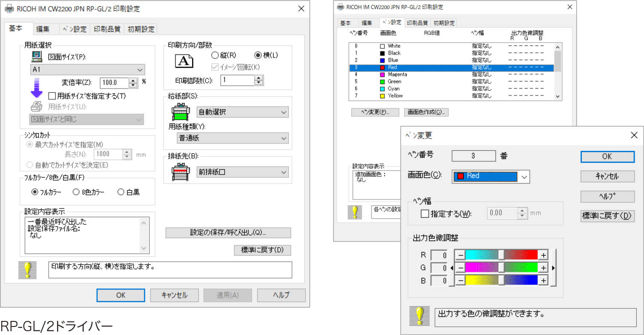This screenshot has height=335, width=644.
Task: Switch to the ペン設定 tab
Action: [75, 29]
